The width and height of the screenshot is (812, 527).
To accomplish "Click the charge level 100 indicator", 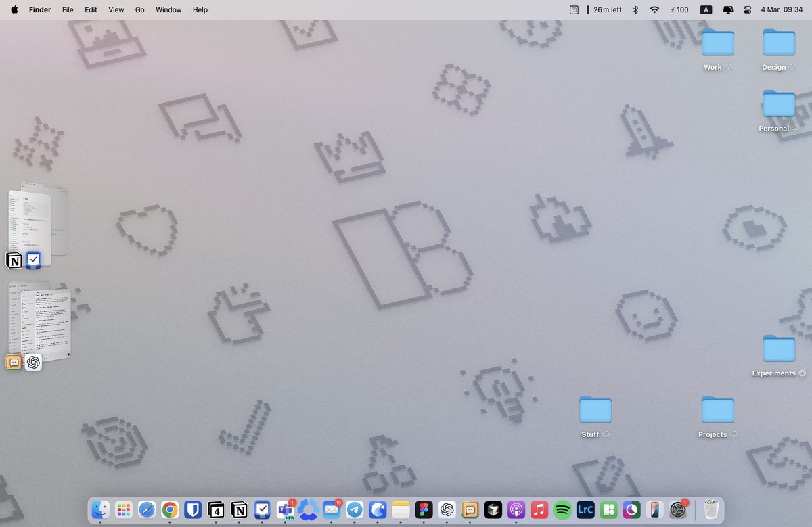I will coord(679,9).
